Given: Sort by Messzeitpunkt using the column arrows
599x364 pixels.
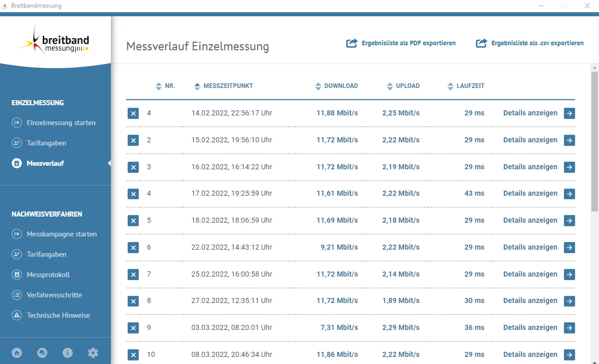Looking at the screenshot, I should pos(198,86).
